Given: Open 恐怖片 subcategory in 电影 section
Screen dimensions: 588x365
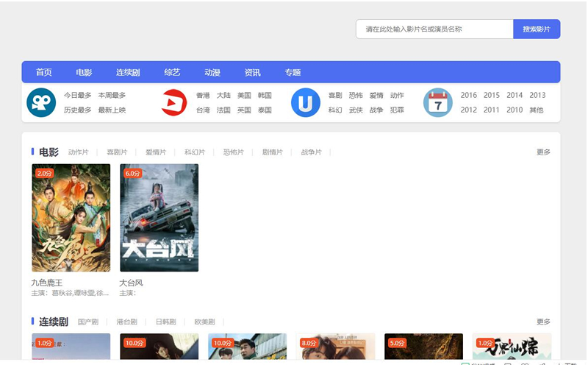Looking at the screenshot, I should (x=234, y=152).
